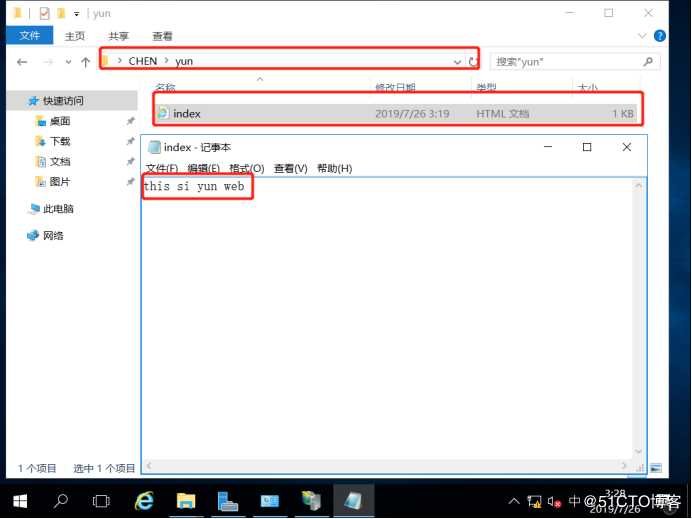Click the Notepad horizontal scrollbar left arrow
This screenshot has height=519, width=692.
tap(149, 465)
